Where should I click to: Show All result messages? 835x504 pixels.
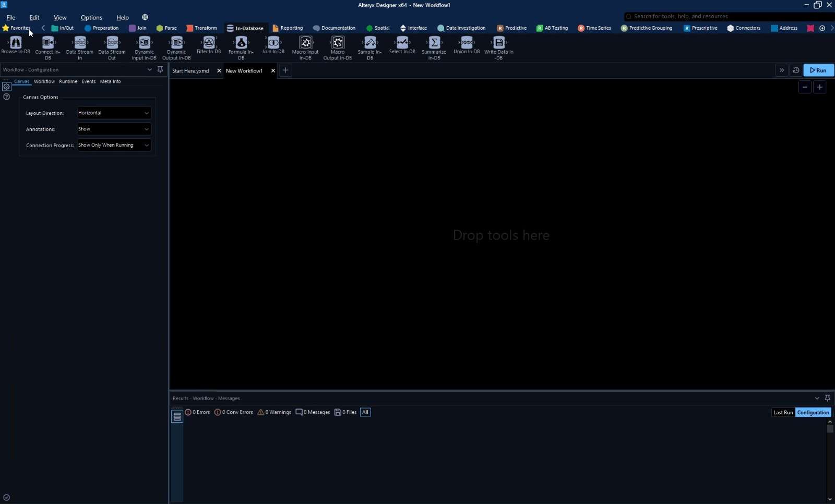coord(365,412)
